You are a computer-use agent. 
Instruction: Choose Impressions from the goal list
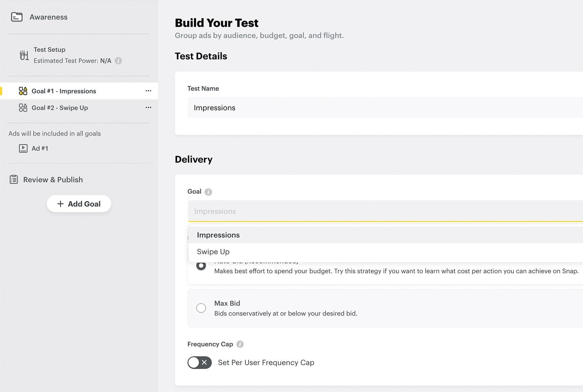click(218, 235)
